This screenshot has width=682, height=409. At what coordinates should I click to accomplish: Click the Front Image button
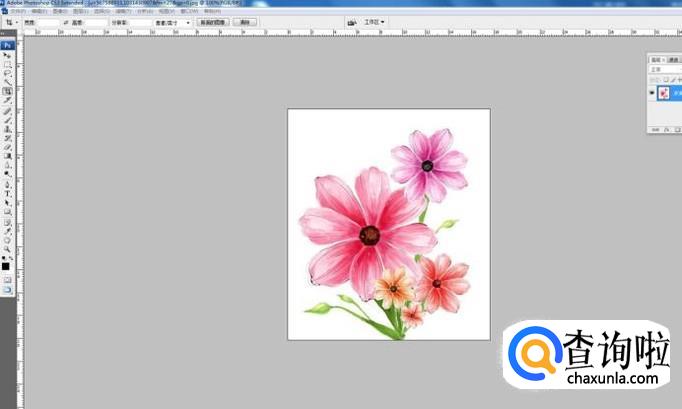[212, 22]
